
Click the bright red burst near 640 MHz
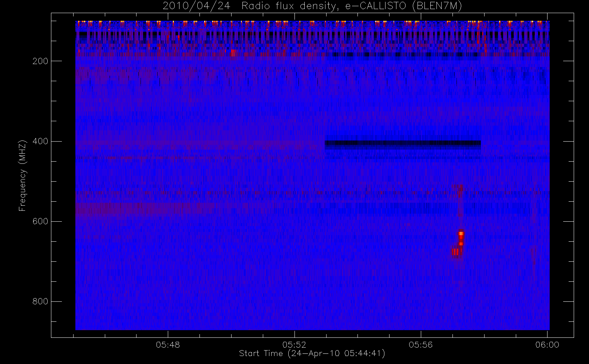461,234
